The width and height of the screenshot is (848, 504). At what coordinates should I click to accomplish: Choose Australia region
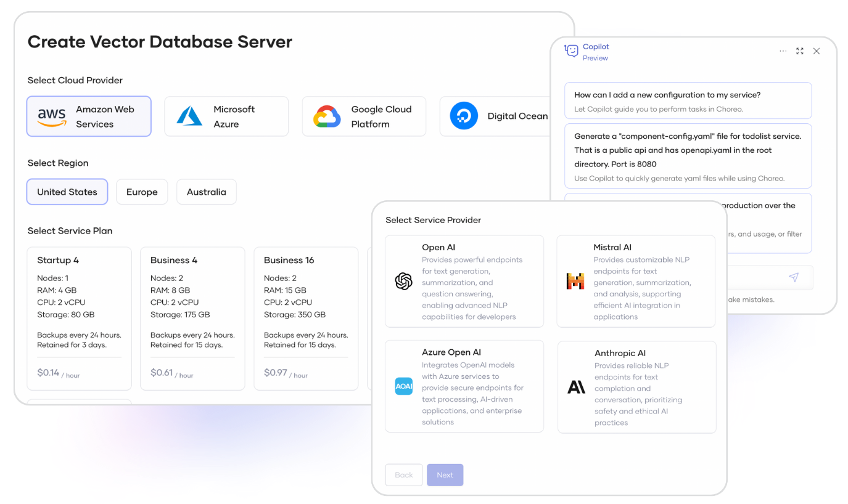[x=207, y=192]
